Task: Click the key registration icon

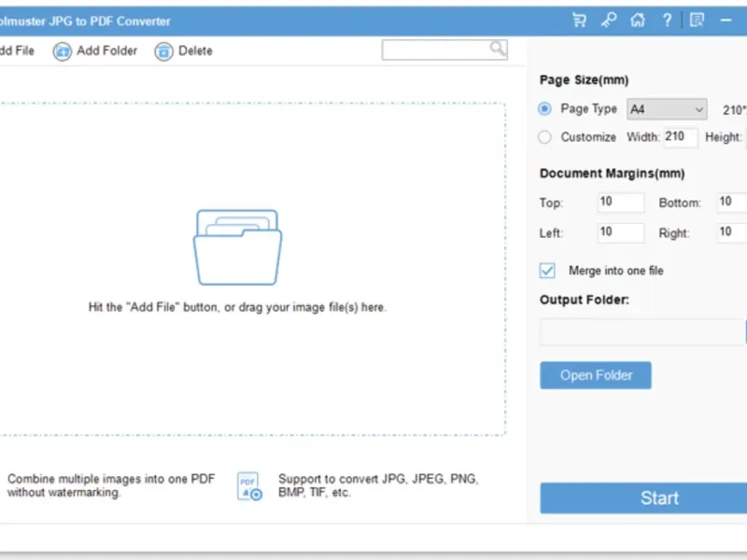Action: (x=609, y=20)
